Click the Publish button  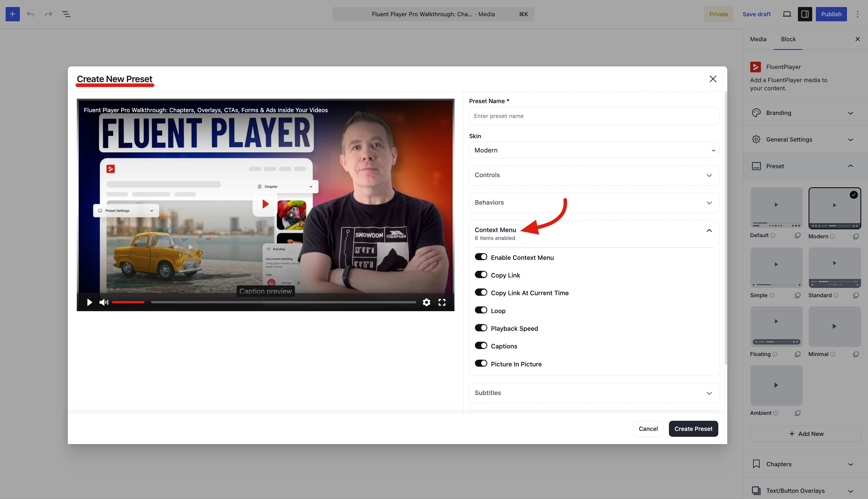click(x=831, y=14)
